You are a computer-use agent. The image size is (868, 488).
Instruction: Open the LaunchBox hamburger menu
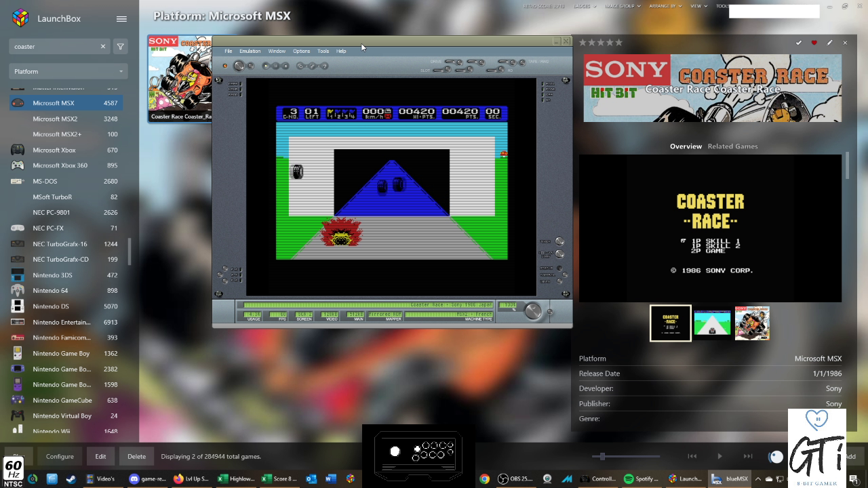pos(121,19)
